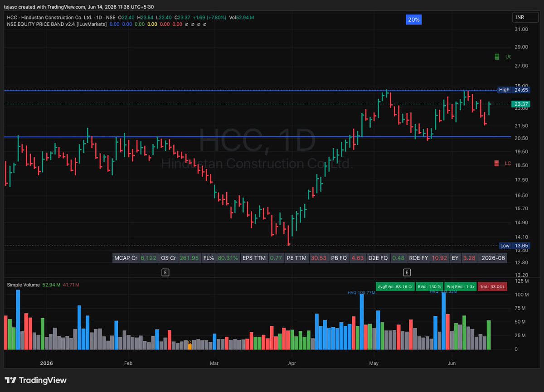This screenshot has height=392, width=544.
Task: Click the High 24.65 price label
Action: pos(514,90)
